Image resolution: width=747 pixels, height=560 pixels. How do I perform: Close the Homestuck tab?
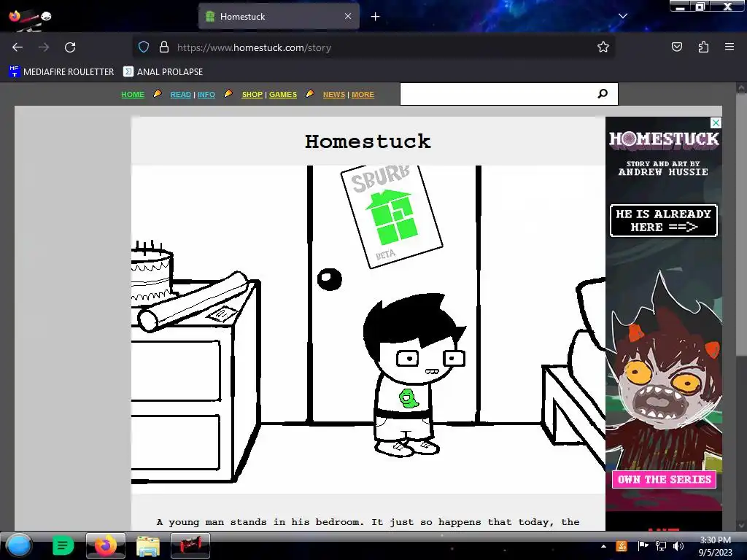pyautogui.click(x=348, y=16)
